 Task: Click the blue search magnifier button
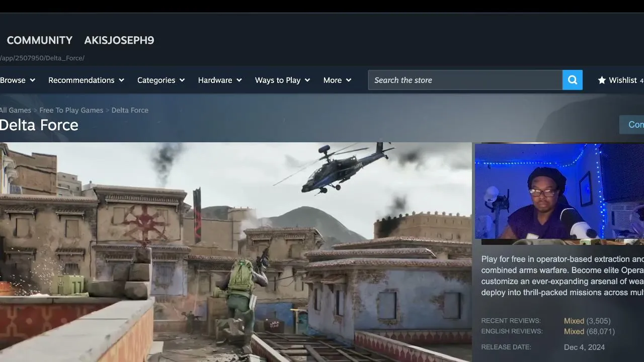pyautogui.click(x=573, y=80)
